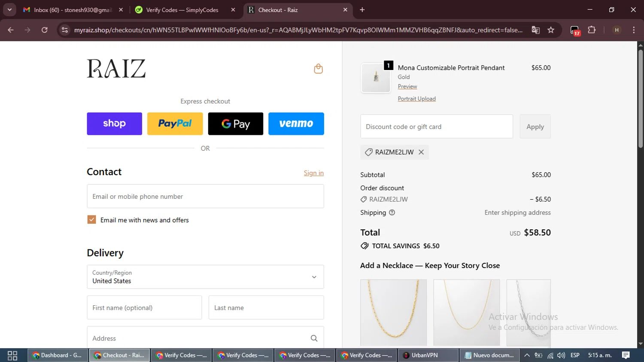Open the Mona pendant product thumbnail

(x=376, y=78)
